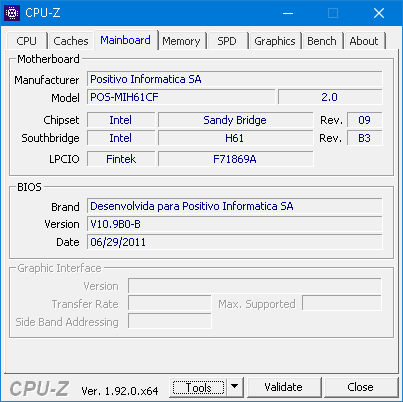The height and width of the screenshot is (402, 403).
Task: Minimize the CPU-Z window
Action: (x=288, y=13)
